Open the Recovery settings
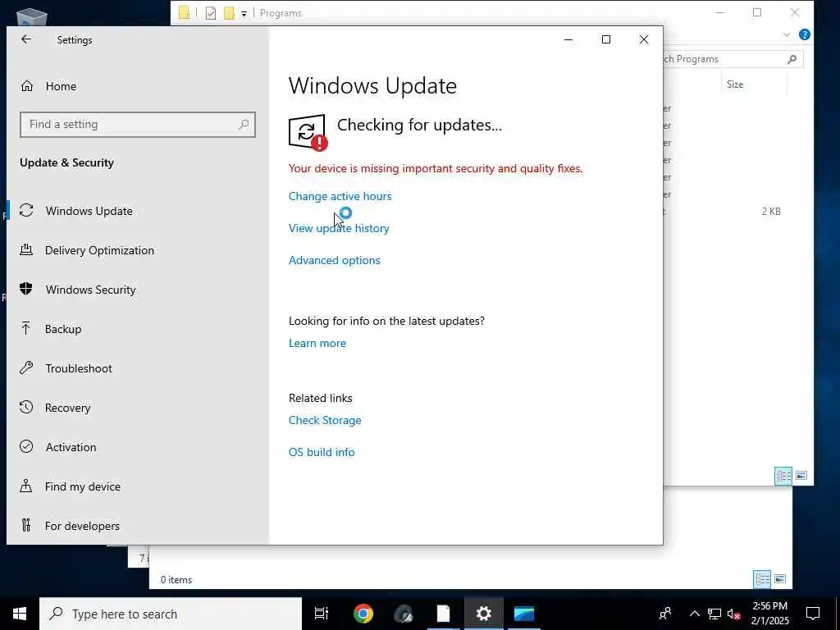840x630 pixels. coord(67,408)
